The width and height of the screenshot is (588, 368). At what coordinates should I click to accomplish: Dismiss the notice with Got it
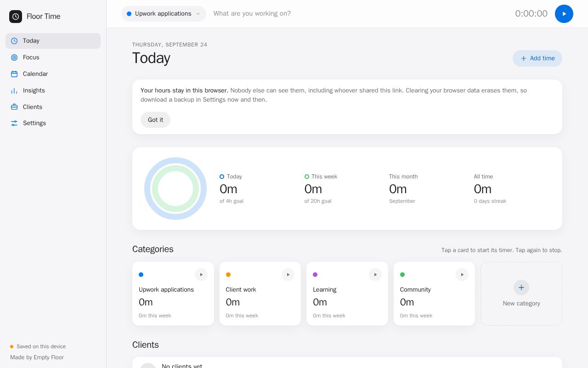pyautogui.click(x=155, y=120)
